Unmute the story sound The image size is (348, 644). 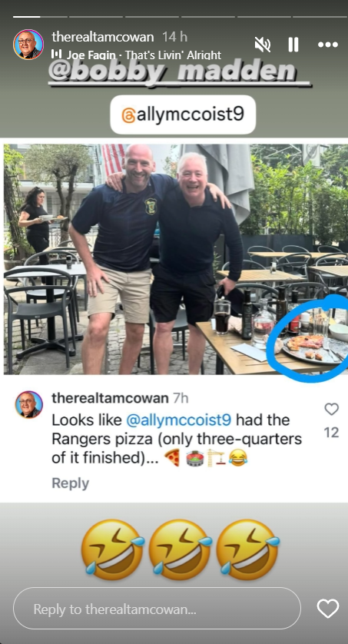[263, 45]
